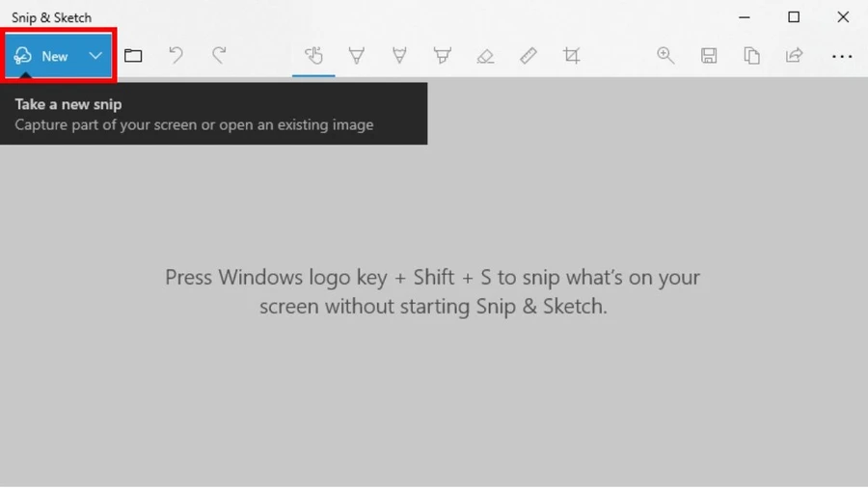
Task: Redo the last action
Action: pyautogui.click(x=219, y=55)
